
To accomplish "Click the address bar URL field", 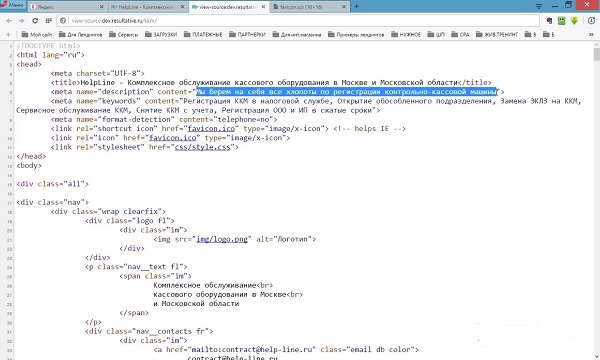I will tap(298, 21).
